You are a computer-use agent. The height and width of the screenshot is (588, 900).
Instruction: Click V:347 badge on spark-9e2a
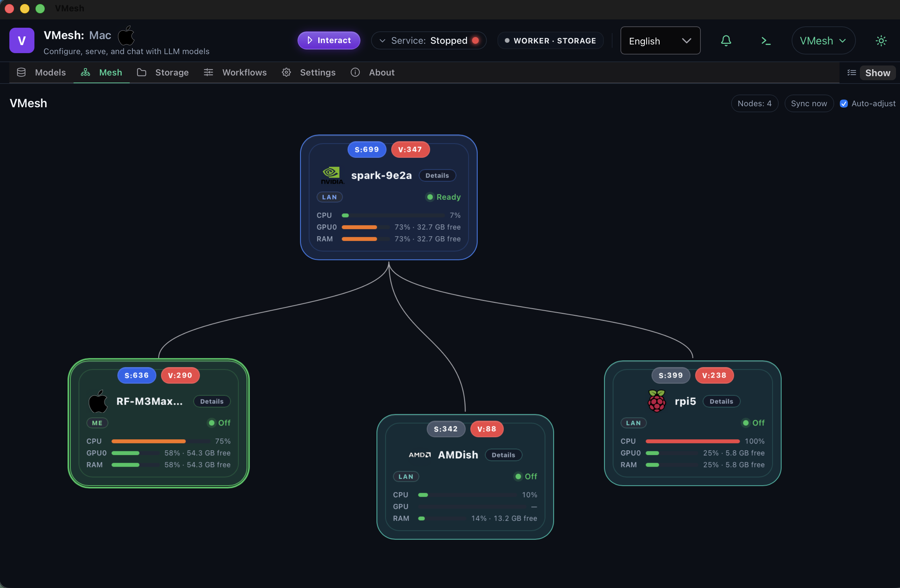coord(410,150)
